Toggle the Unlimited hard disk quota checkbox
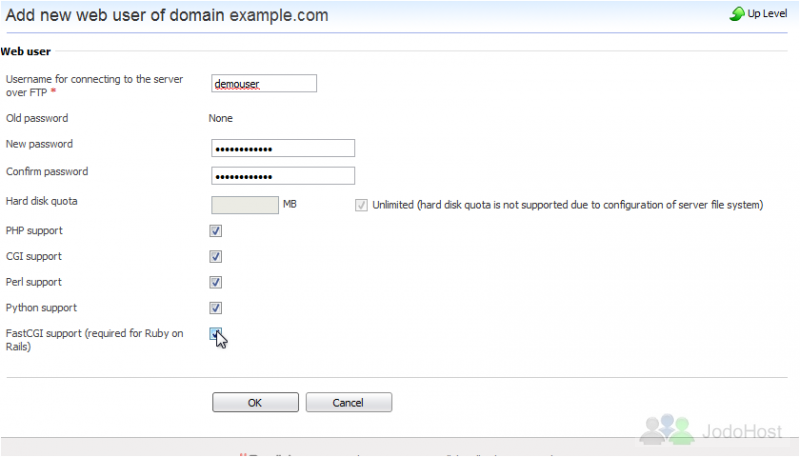The height and width of the screenshot is (457, 800). (x=361, y=205)
